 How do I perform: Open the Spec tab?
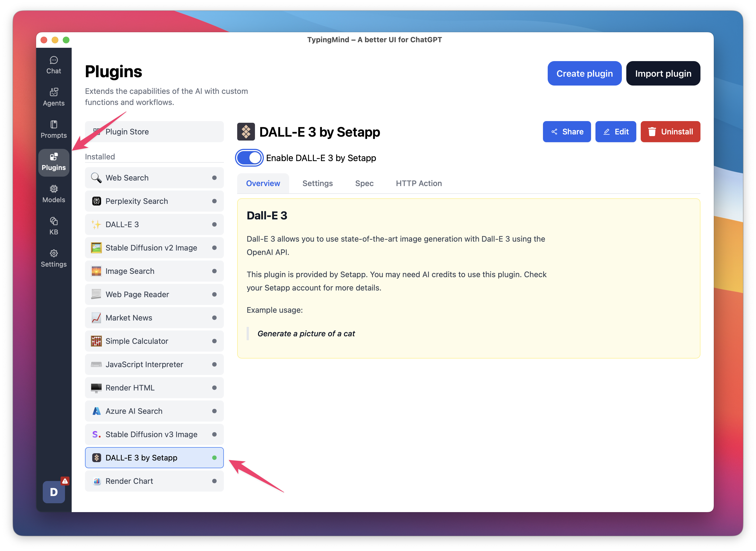tap(364, 183)
